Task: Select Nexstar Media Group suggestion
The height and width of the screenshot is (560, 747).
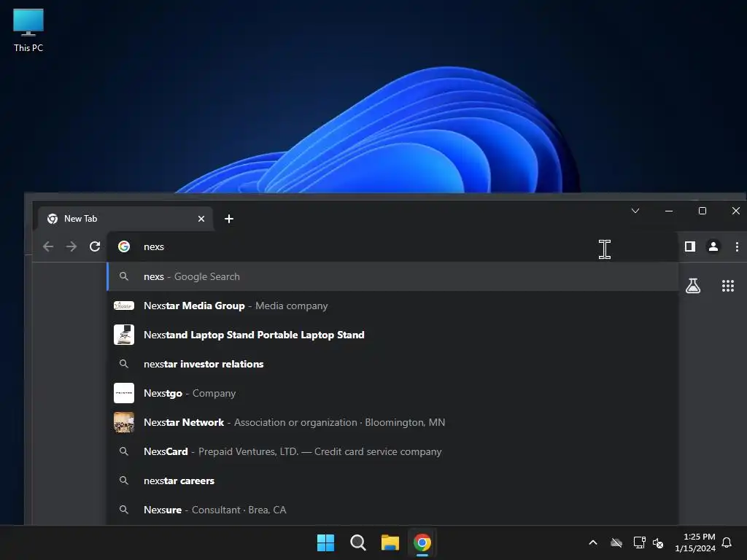Action: (x=392, y=306)
